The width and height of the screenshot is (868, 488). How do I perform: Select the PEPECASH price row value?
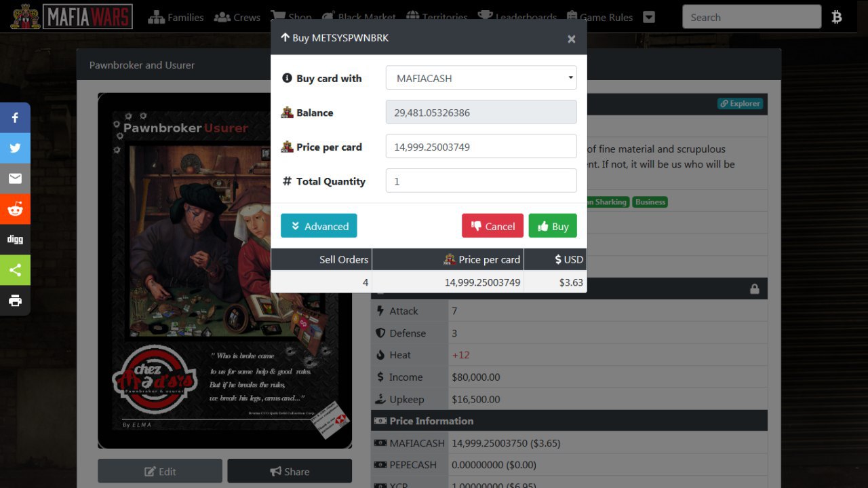pos(494,465)
